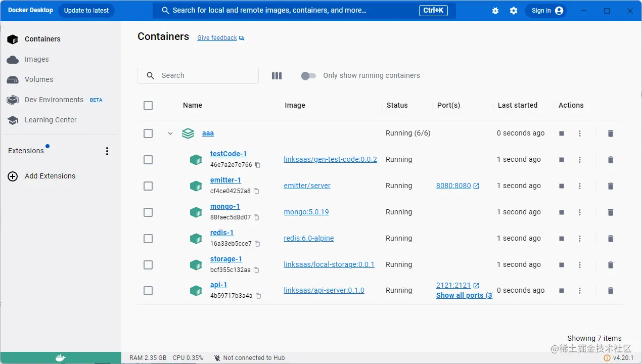Screen dimensions: 642x364
Task: Stop the emitter-1 container
Action: coord(562,186)
